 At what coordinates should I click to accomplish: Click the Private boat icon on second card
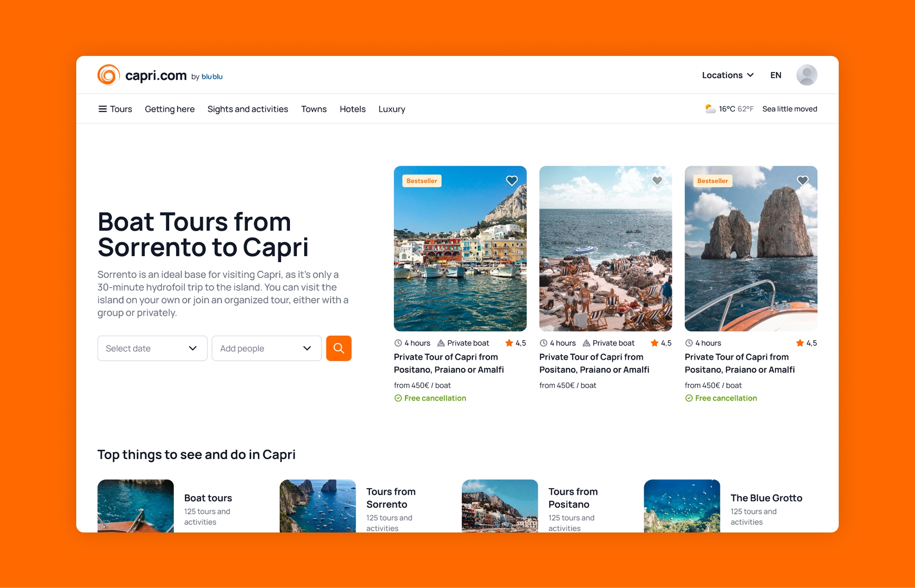(x=586, y=343)
